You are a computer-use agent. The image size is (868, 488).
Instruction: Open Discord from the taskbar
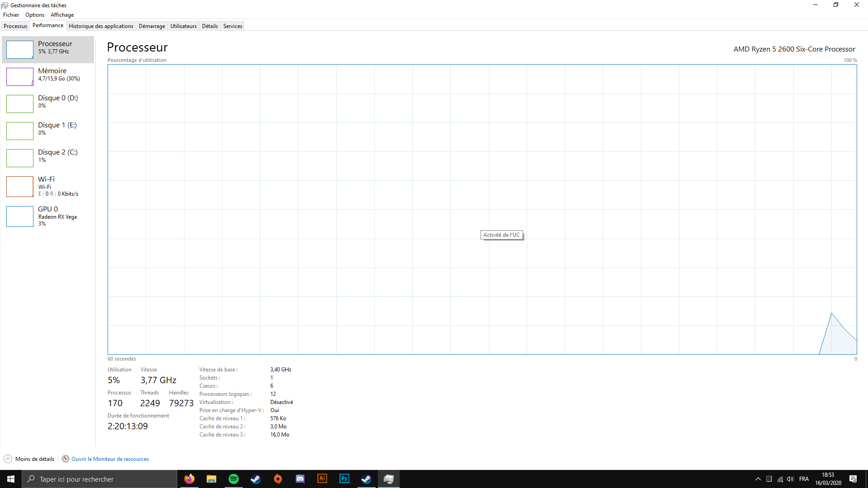[300, 479]
